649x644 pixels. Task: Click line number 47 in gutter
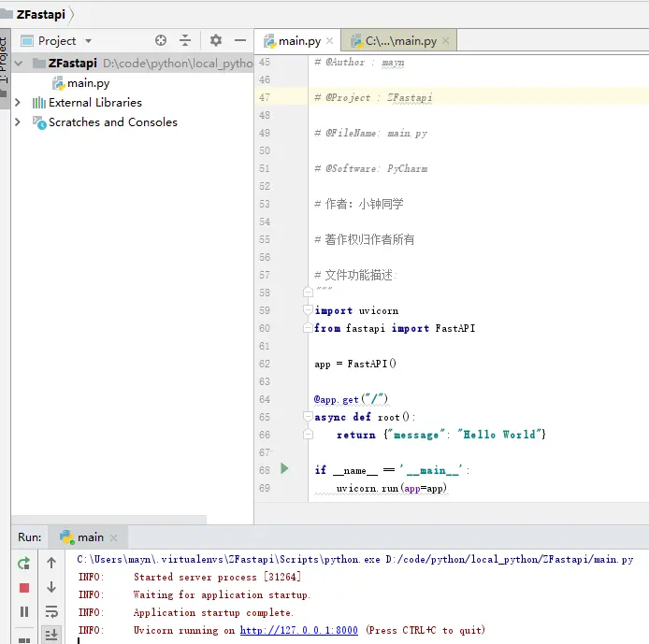coord(265,97)
